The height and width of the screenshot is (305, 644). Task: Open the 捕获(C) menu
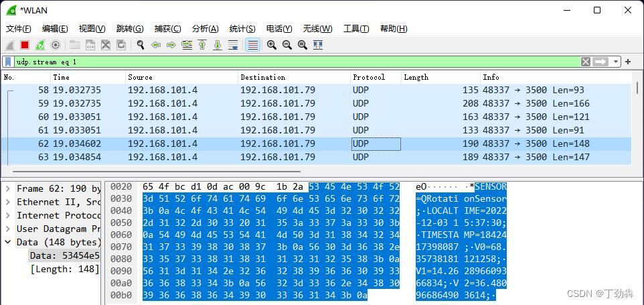pos(167,29)
